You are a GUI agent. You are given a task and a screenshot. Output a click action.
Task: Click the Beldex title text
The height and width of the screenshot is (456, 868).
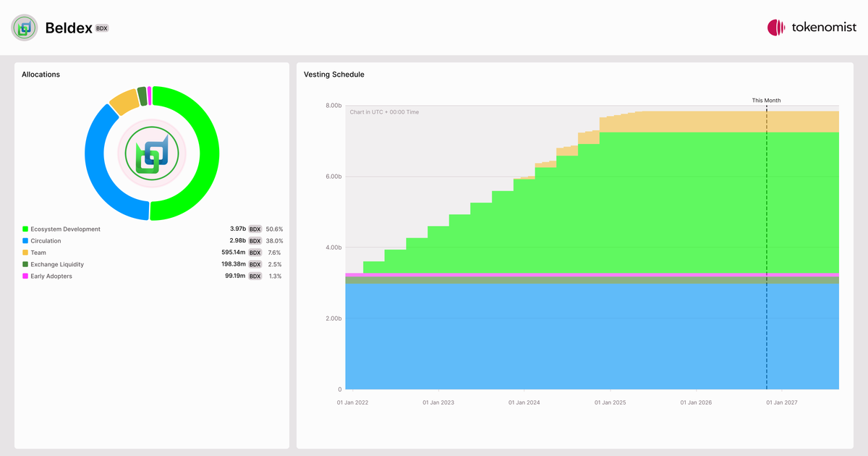click(x=69, y=28)
